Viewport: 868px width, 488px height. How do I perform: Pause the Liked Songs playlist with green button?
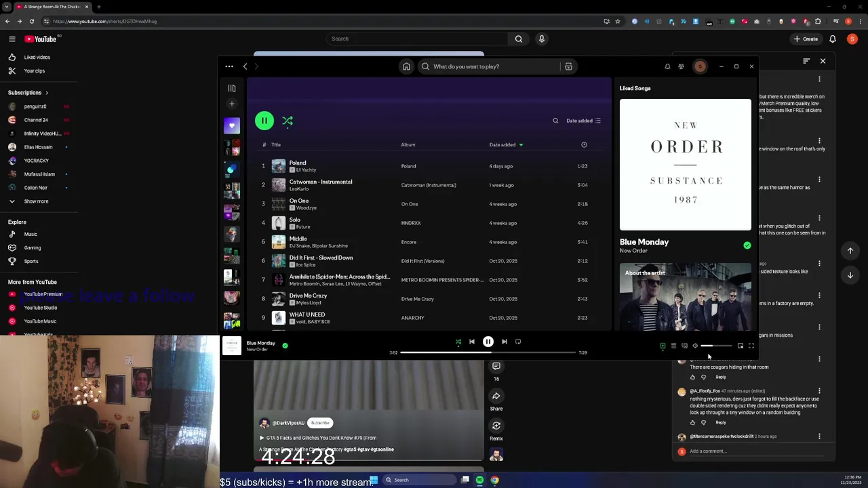[264, 121]
